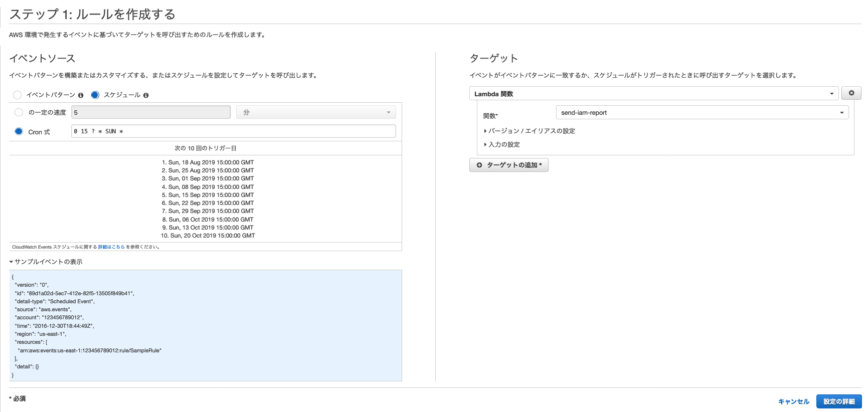Click the * 必須 note

pos(18,399)
